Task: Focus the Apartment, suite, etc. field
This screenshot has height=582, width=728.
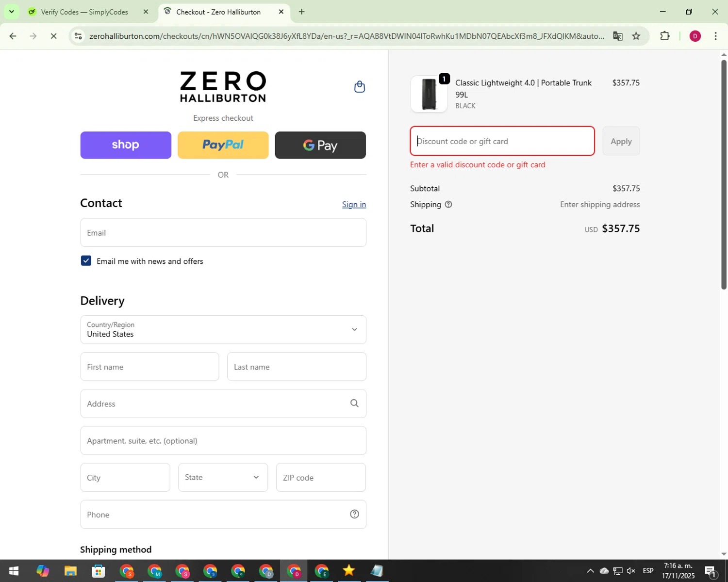Action: (x=223, y=440)
